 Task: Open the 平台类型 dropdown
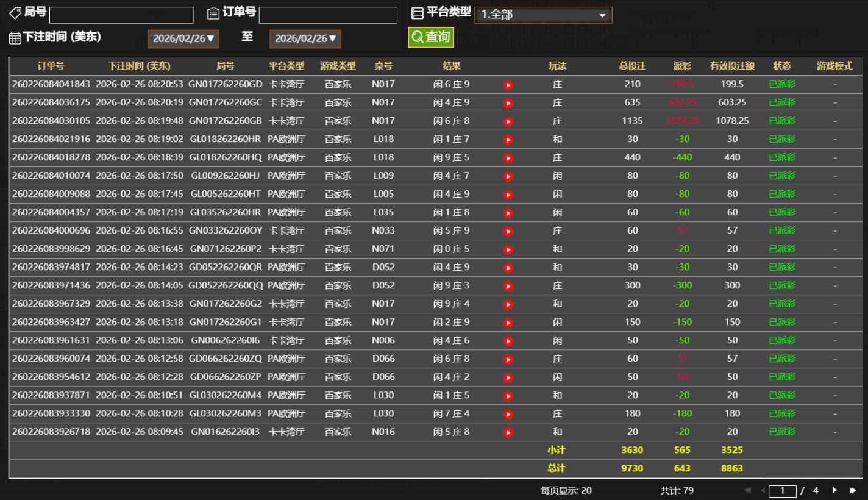click(542, 15)
